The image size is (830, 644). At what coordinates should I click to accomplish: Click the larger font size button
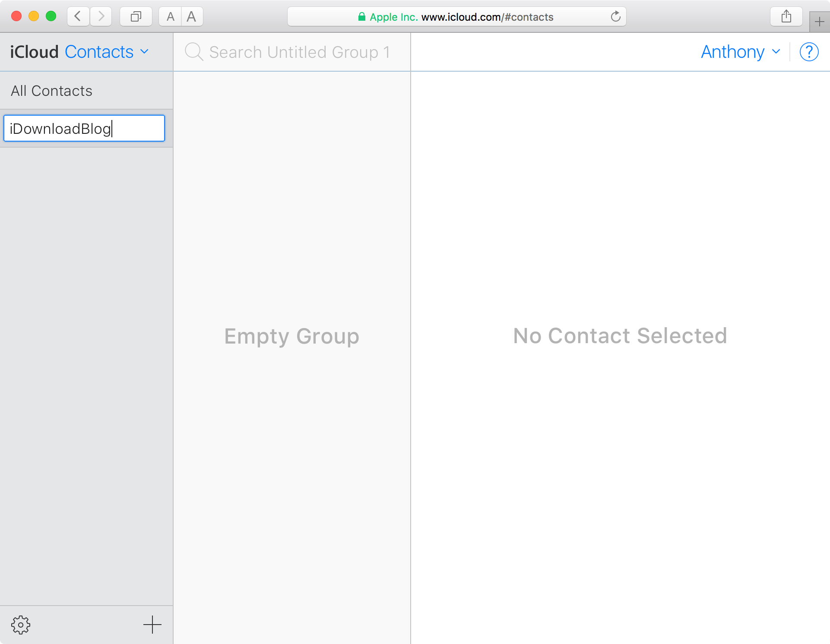coord(192,16)
